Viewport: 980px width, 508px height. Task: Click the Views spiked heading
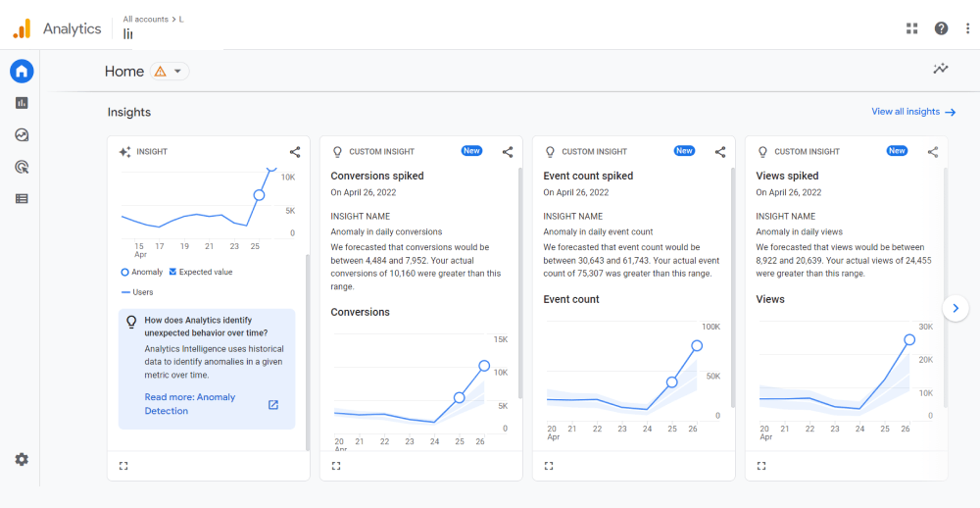[x=787, y=176]
